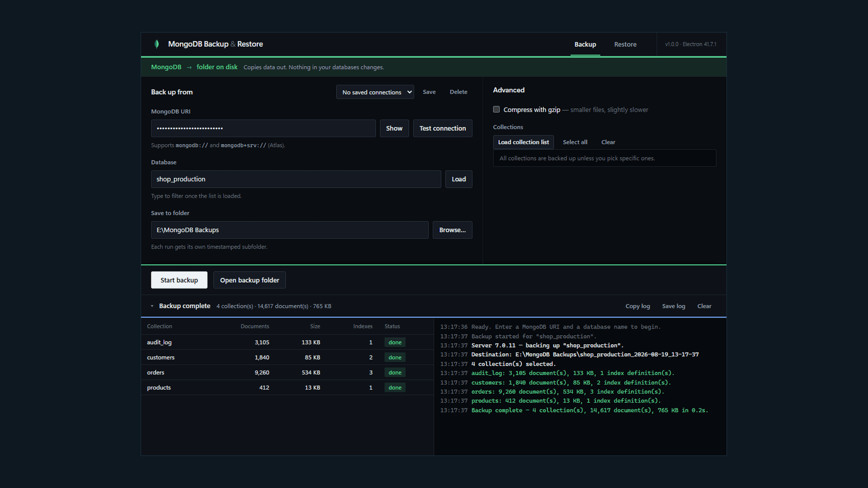
Task: Click the '534 KB' size cell
Action: [x=311, y=372]
